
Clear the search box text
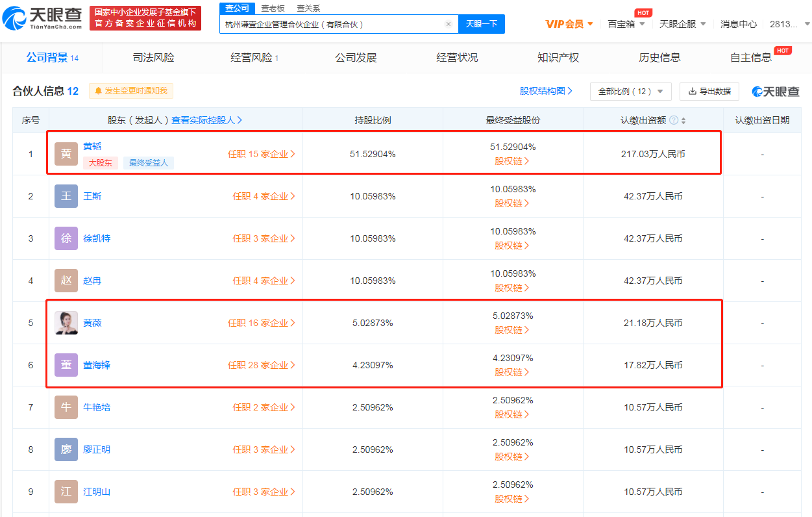(x=448, y=24)
